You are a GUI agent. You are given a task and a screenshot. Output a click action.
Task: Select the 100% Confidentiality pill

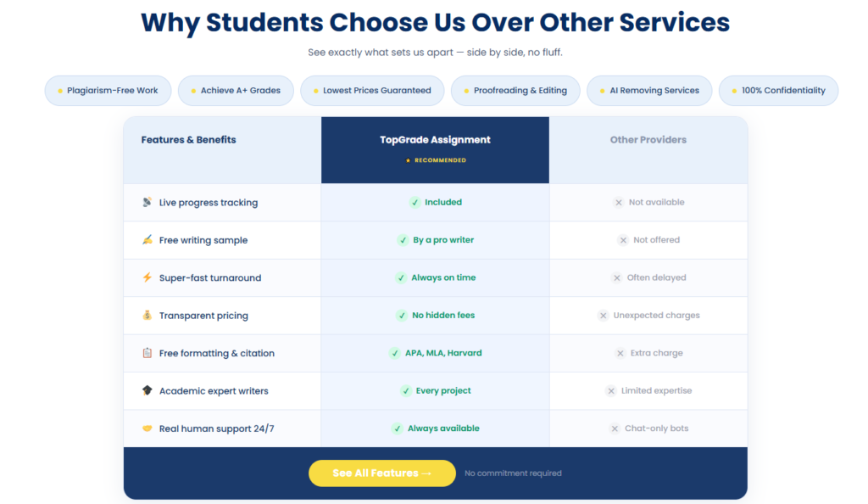(x=778, y=91)
